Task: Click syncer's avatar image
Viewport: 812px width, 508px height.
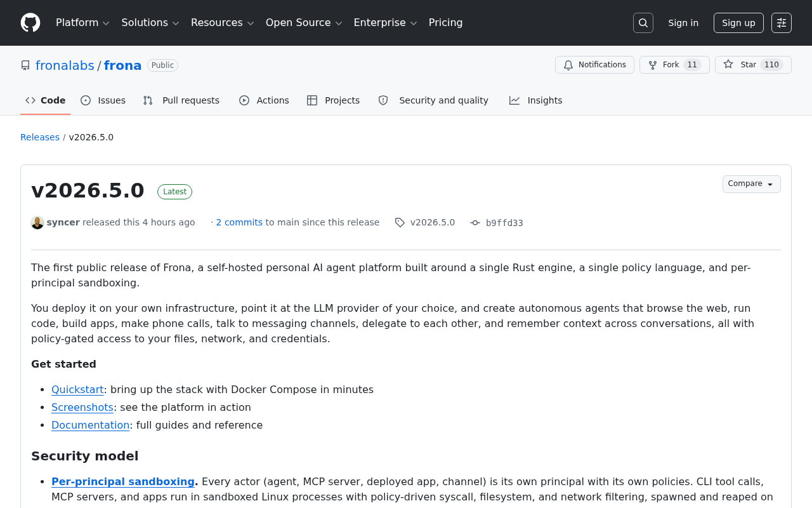Action: pyautogui.click(x=37, y=222)
